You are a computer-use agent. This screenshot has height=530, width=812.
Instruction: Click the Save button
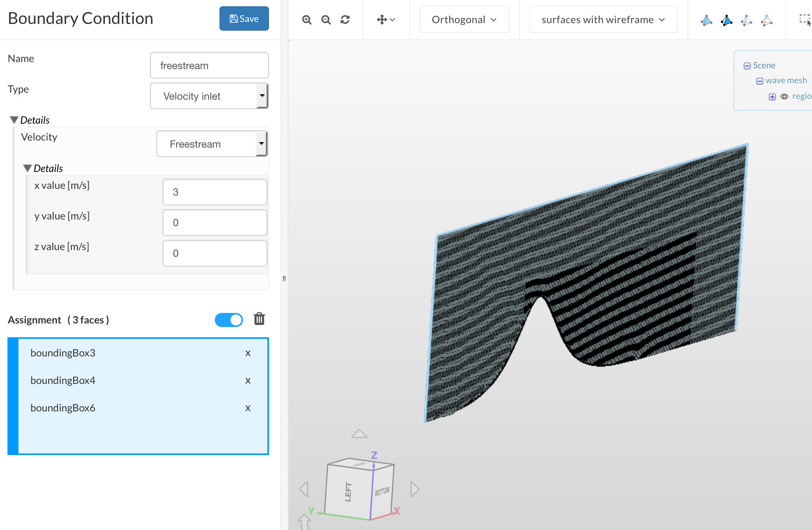click(x=244, y=18)
